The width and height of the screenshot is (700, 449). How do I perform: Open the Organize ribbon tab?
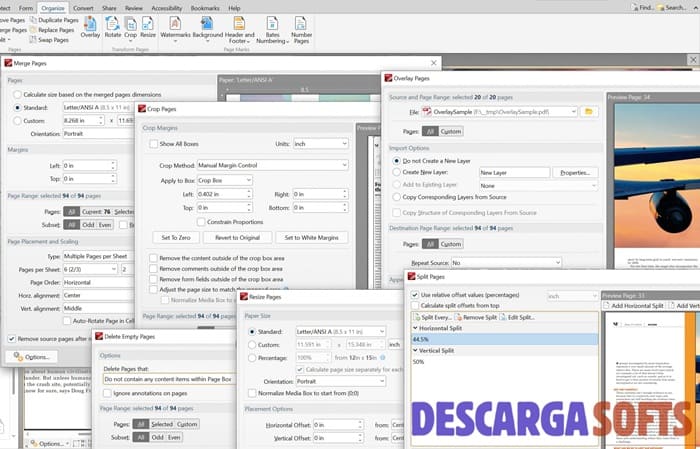pyautogui.click(x=53, y=8)
